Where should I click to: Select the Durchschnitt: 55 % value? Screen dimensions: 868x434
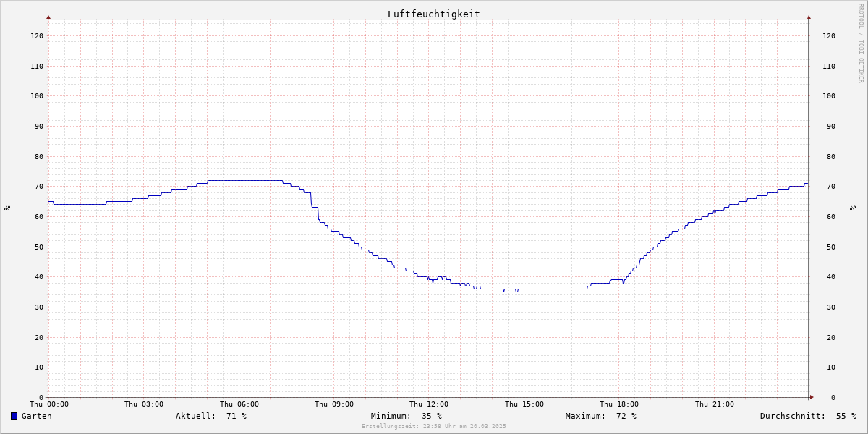click(x=808, y=416)
